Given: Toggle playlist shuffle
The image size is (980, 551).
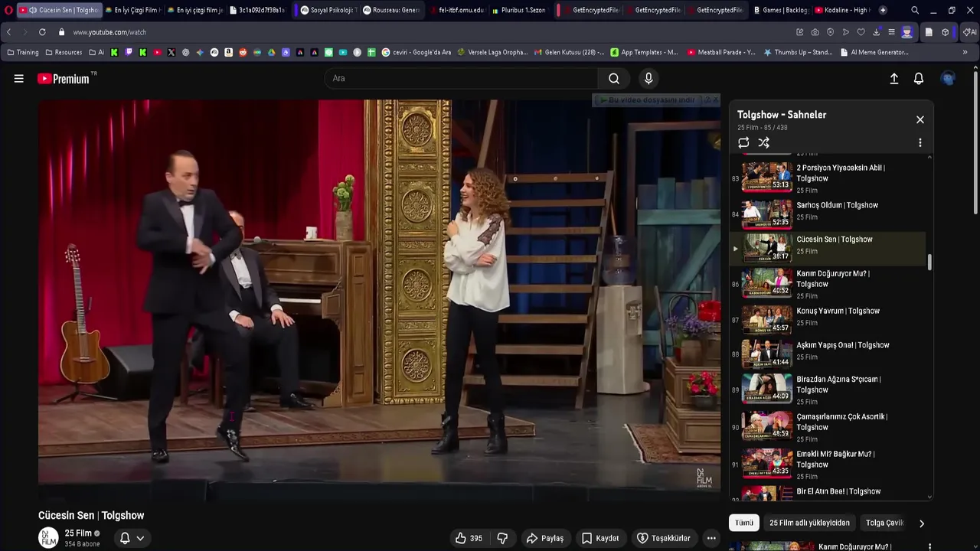Looking at the screenshot, I should [763, 142].
